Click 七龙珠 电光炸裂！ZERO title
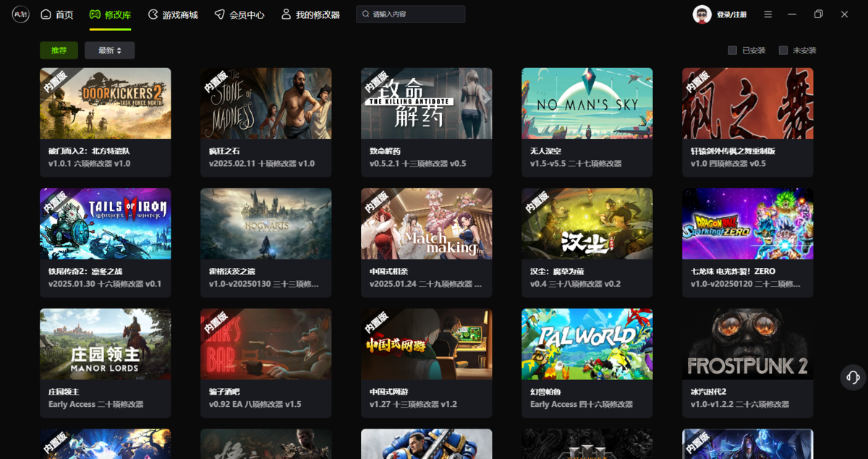 coord(733,271)
